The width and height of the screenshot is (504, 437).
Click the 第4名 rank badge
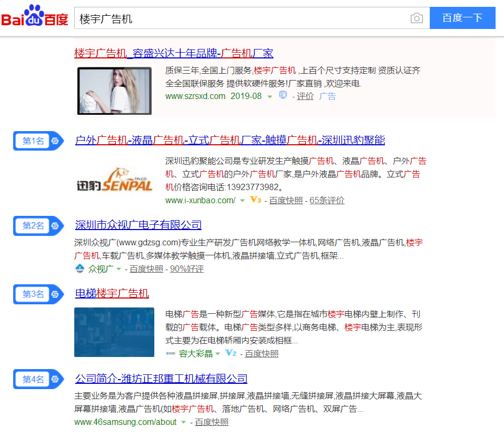pyautogui.click(x=38, y=379)
